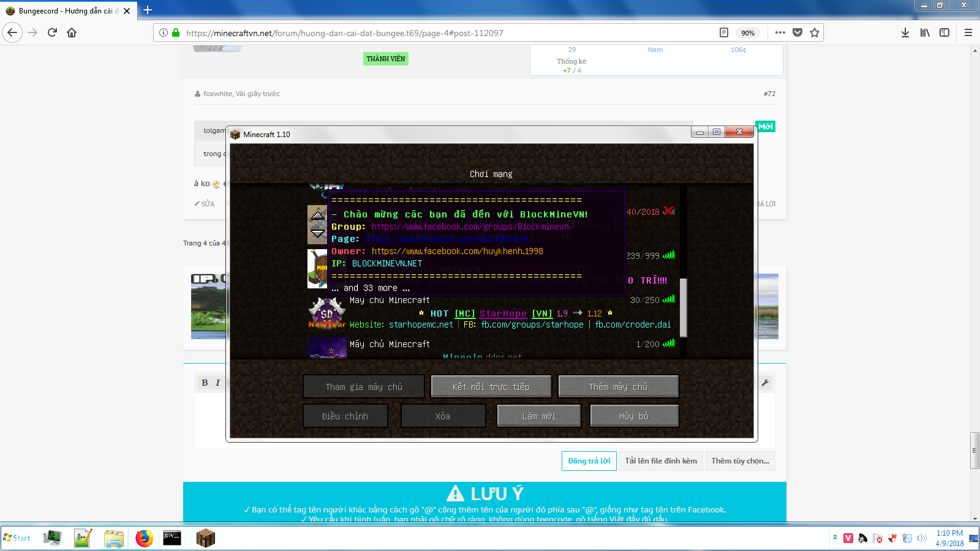Switch to Firefox in the taskbar
Screen dimensions: 980x551
144,538
